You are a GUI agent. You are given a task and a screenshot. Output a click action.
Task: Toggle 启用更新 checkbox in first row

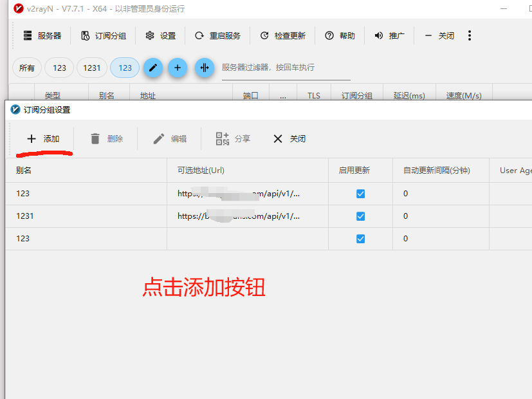(360, 194)
